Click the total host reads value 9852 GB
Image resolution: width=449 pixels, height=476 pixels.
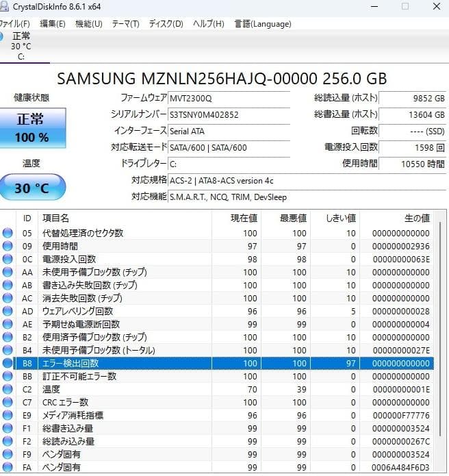(412, 99)
